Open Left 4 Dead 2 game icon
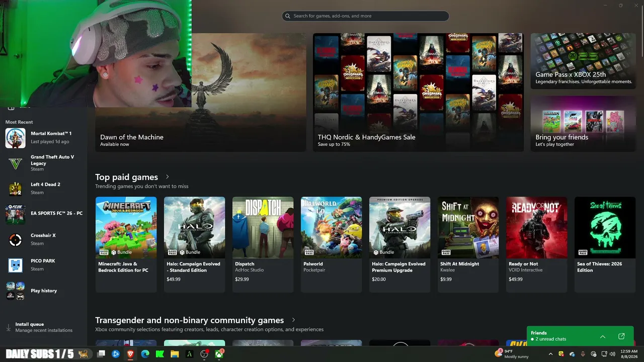 (15, 189)
